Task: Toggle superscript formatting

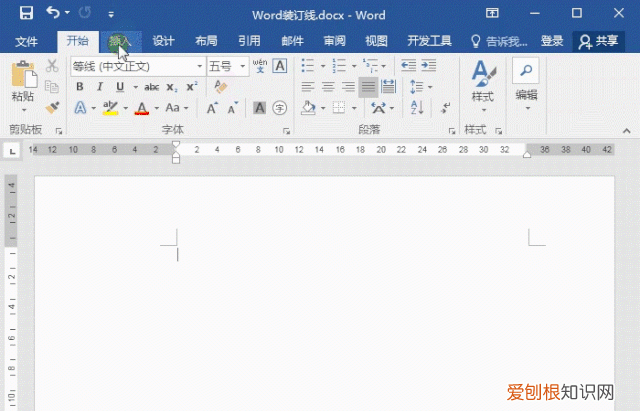Action: point(191,87)
